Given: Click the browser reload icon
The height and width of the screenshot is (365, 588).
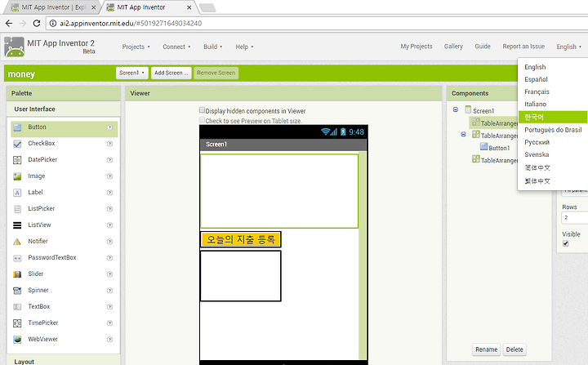Looking at the screenshot, I should [x=37, y=23].
